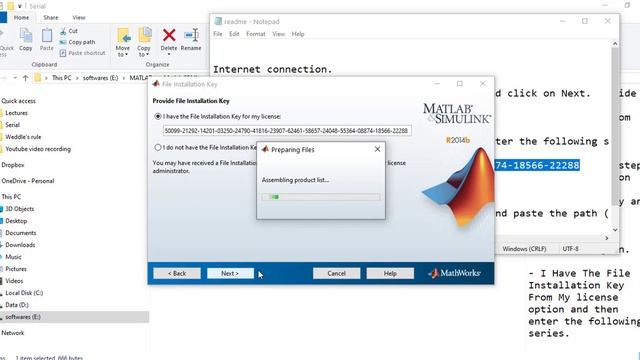The image size is (640, 360).
Task: Open the Weddle's rule folder
Action: (23, 137)
